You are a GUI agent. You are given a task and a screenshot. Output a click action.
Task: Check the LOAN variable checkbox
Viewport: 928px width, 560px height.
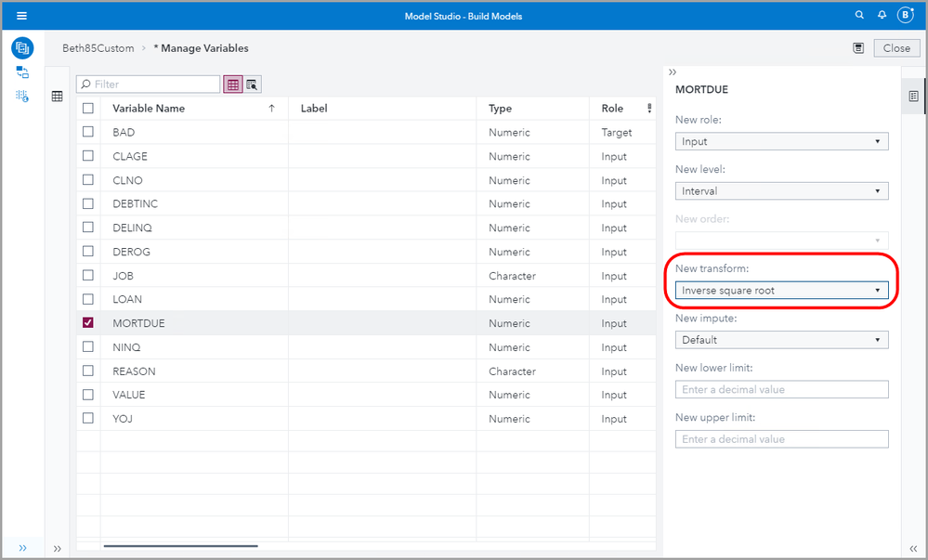[x=88, y=299]
